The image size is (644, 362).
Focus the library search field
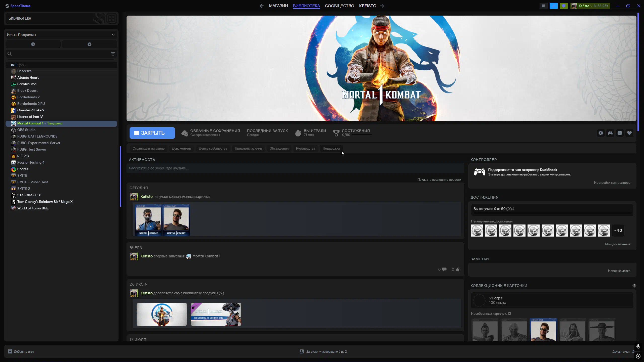point(61,54)
